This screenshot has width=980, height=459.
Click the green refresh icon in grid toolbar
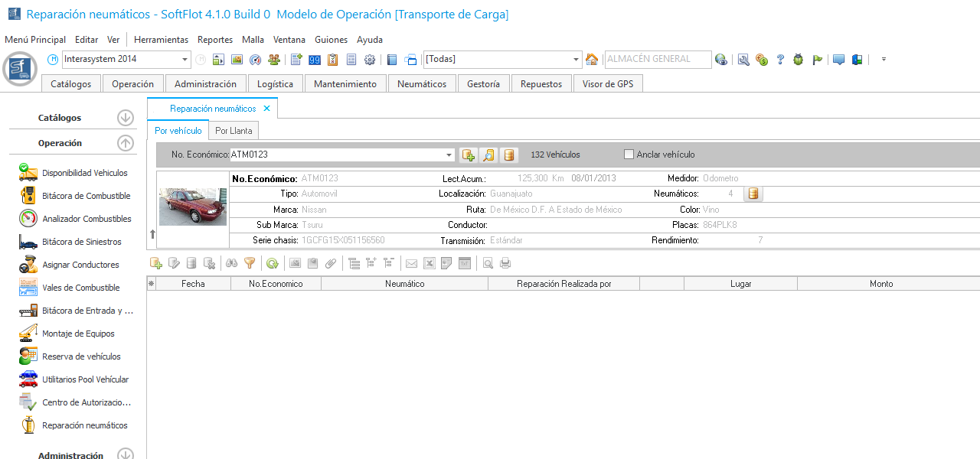click(x=272, y=263)
